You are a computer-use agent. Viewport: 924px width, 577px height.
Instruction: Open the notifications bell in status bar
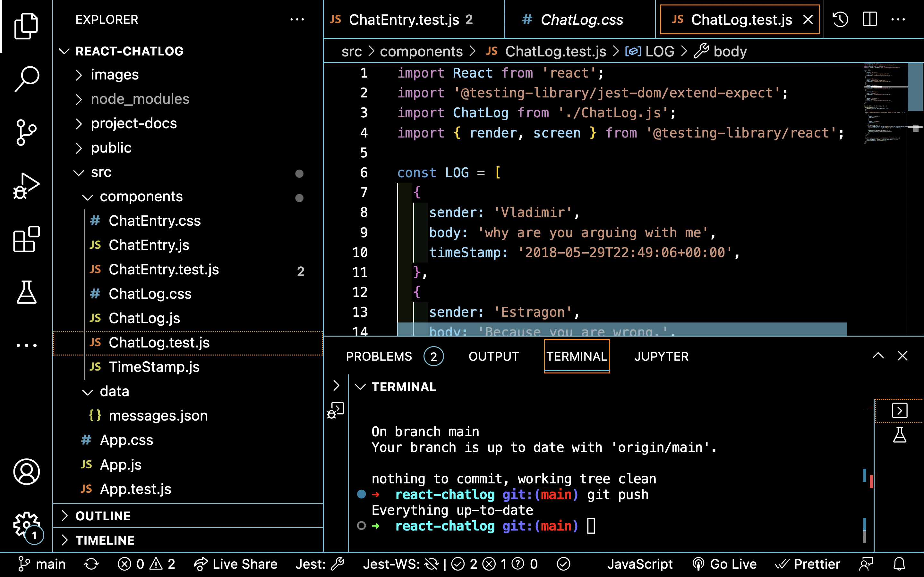pos(899,564)
